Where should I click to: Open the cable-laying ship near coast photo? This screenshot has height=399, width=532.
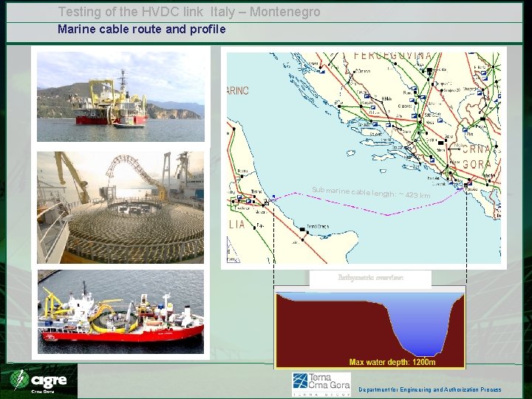[120, 97]
